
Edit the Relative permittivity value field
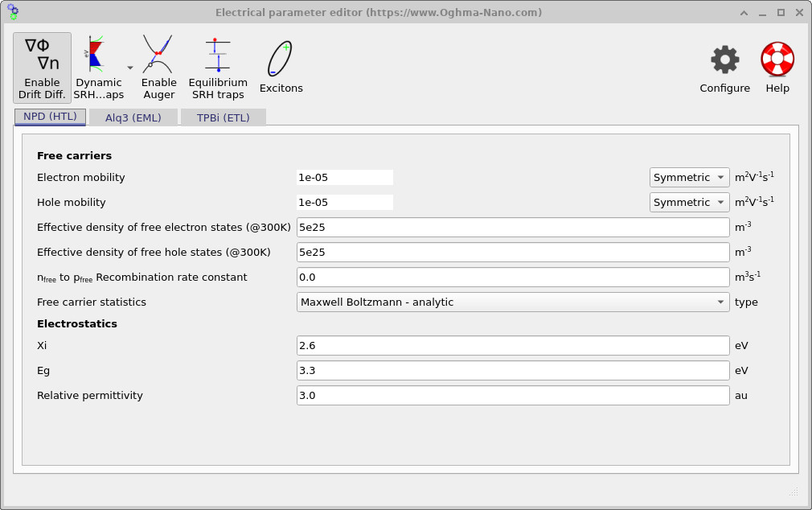coord(512,395)
